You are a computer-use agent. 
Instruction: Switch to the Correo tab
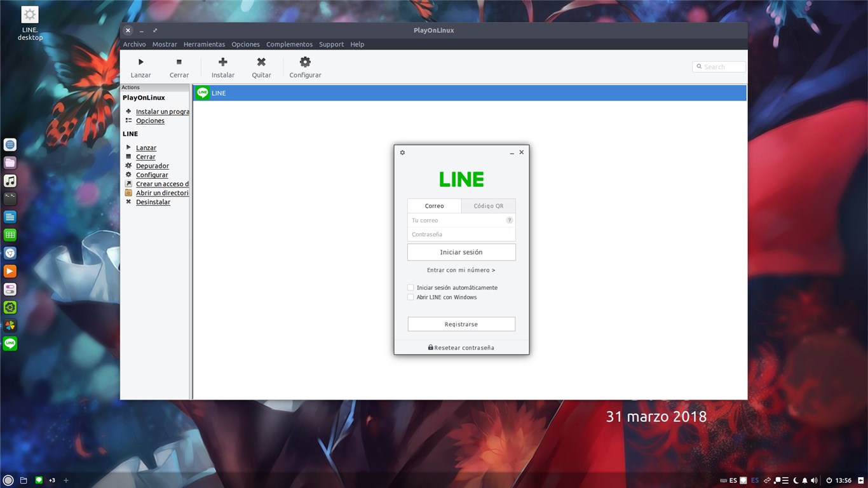click(435, 206)
